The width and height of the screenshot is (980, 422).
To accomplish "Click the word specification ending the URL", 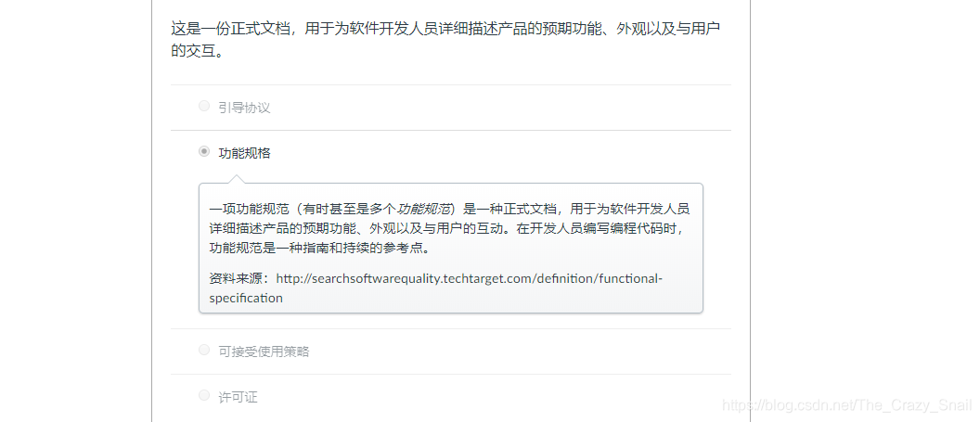I will coord(246,298).
